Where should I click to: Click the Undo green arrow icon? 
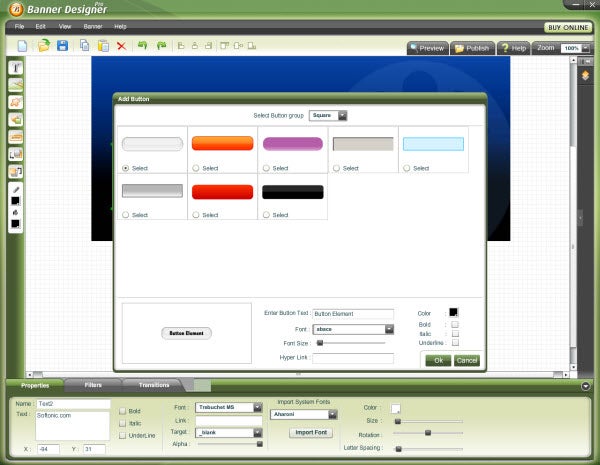(x=142, y=46)
